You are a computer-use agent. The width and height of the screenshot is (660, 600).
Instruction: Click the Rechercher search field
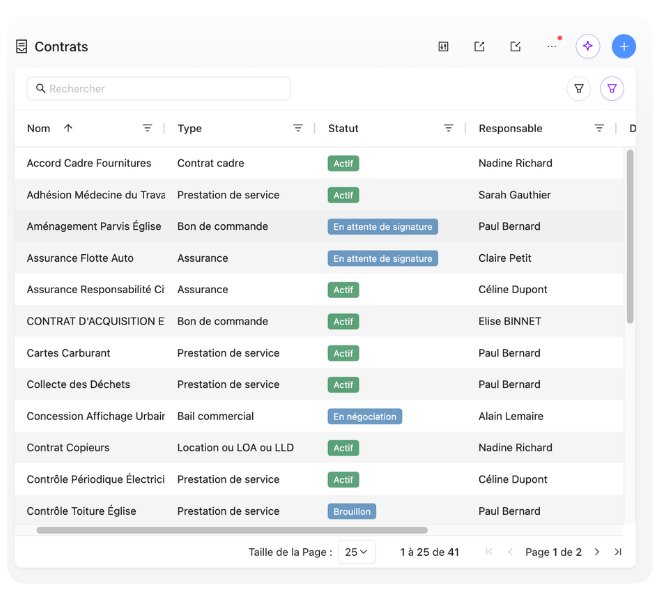click(159, 88)
